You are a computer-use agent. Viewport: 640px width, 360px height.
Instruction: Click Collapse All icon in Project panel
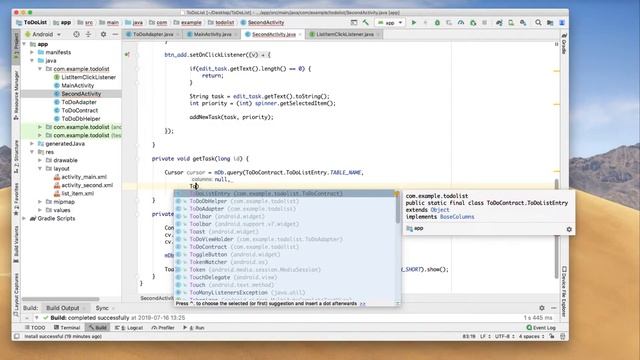[88, 34]
